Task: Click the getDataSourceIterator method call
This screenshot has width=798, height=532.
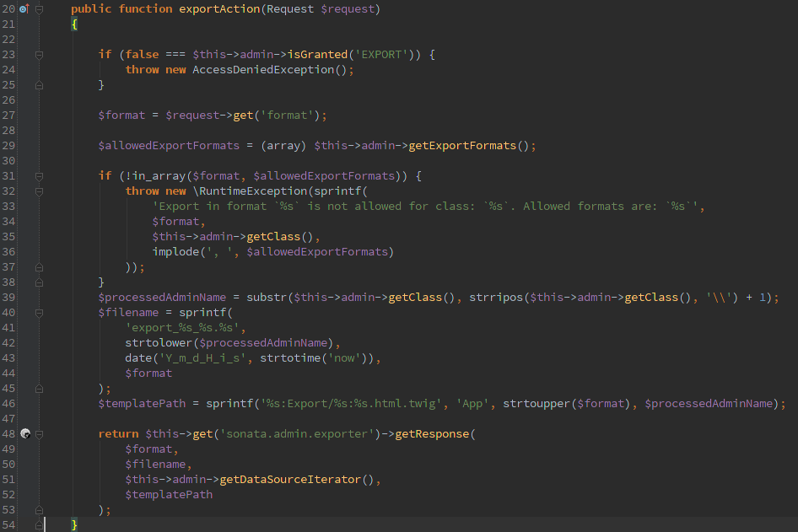Action: [x=290, y=479]
